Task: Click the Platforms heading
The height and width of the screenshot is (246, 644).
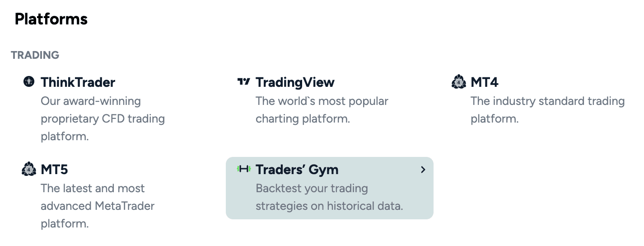Action: click(x=51, y=19)
